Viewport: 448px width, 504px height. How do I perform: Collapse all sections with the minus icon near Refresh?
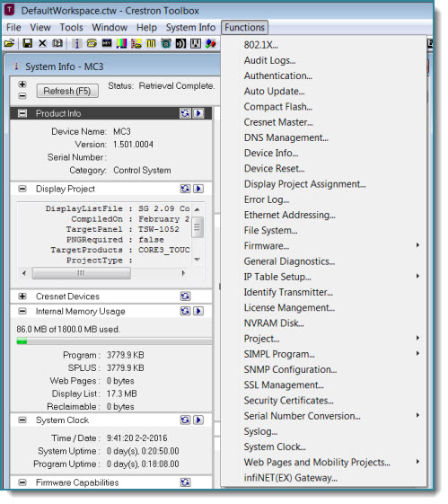pos(22,96)
